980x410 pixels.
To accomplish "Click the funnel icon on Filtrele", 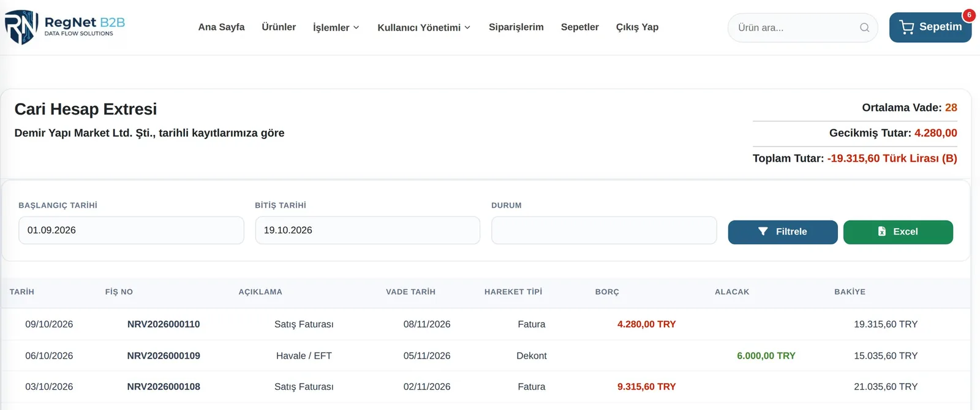I will (x=763, y=232).
